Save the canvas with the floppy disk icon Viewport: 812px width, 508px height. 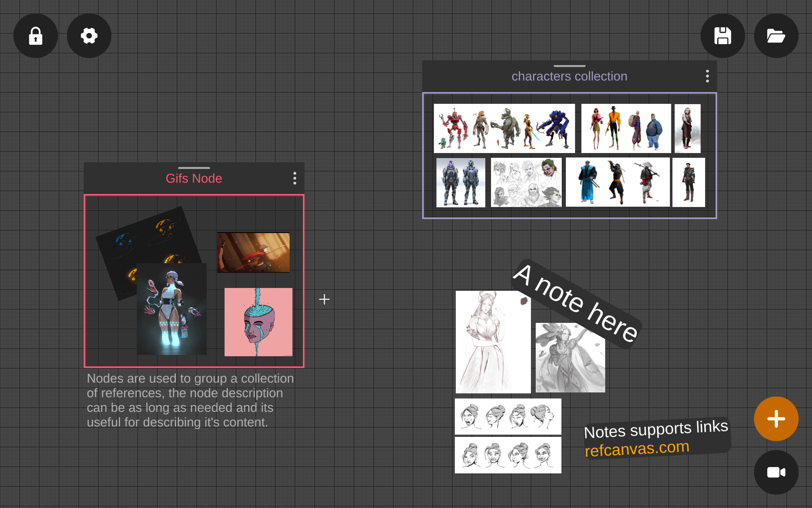(723, 36)
